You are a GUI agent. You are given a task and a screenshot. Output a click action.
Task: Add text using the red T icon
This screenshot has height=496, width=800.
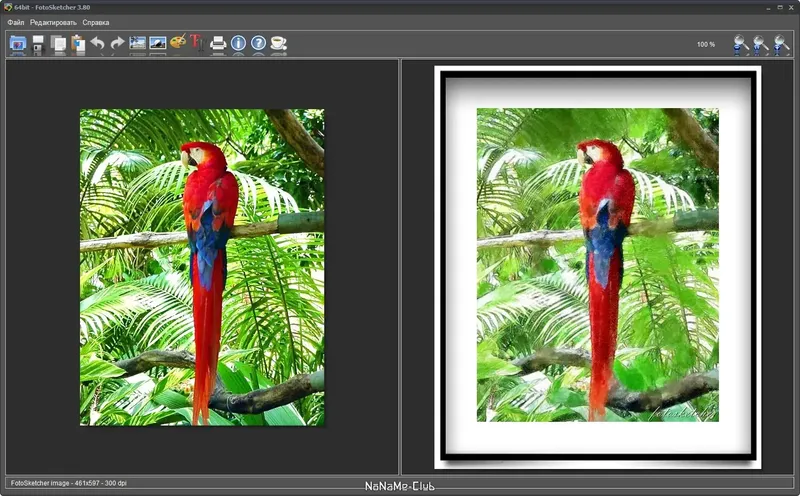(197, 42)
